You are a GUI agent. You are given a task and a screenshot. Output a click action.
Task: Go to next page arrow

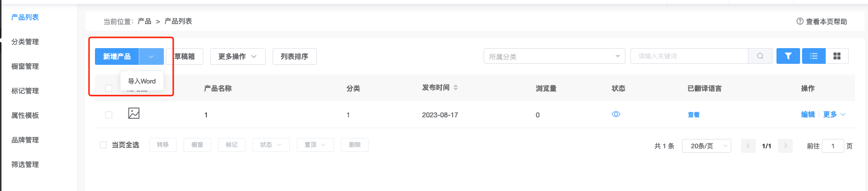785,146
